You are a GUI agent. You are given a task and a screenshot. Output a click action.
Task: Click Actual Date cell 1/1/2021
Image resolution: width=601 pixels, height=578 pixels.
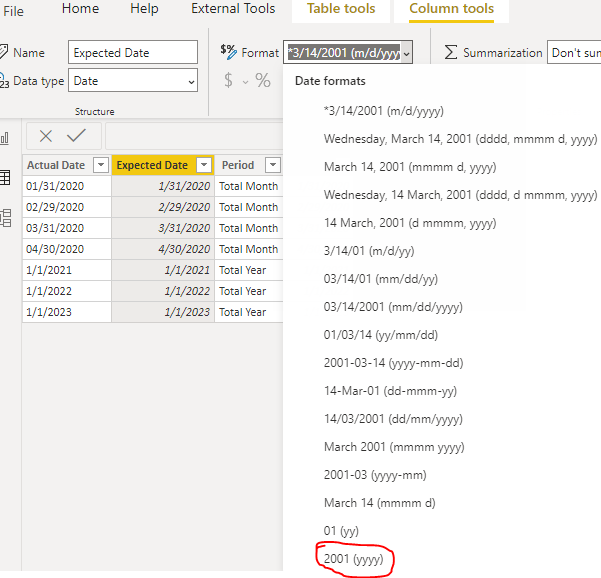point(67,270)
